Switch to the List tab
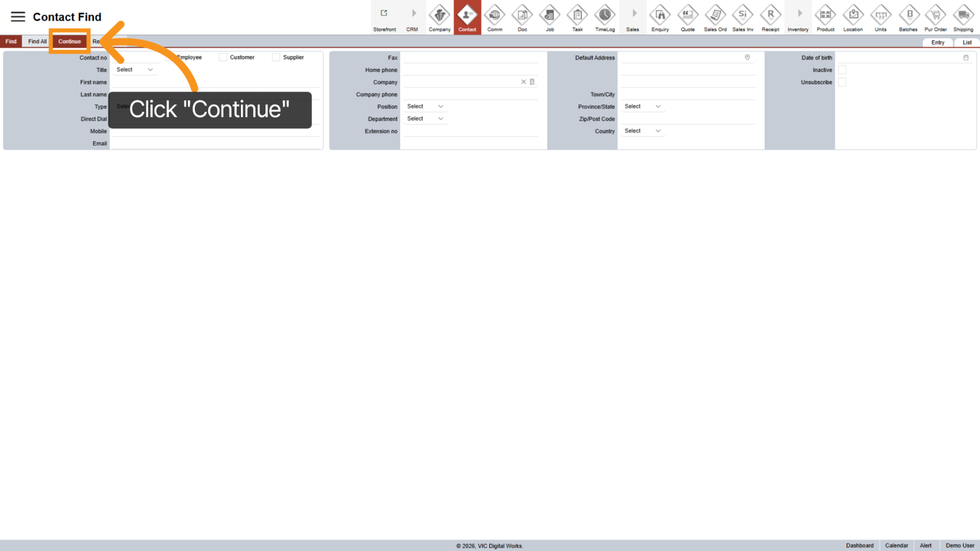This screenshot has height=551, width=980. pos(967,42)
